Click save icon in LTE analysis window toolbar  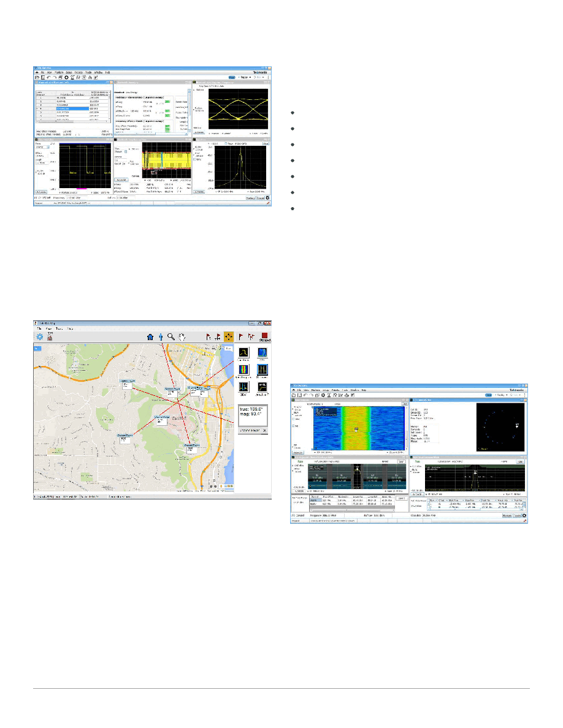300,395
